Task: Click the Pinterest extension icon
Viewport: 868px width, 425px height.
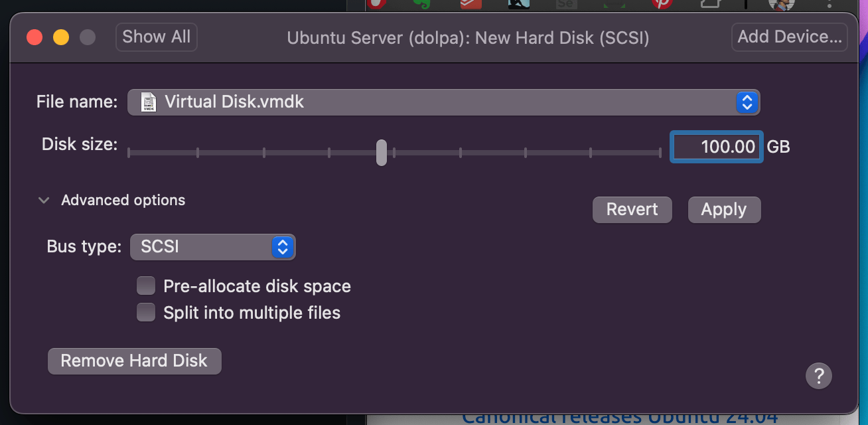Action: click(661, 3)
